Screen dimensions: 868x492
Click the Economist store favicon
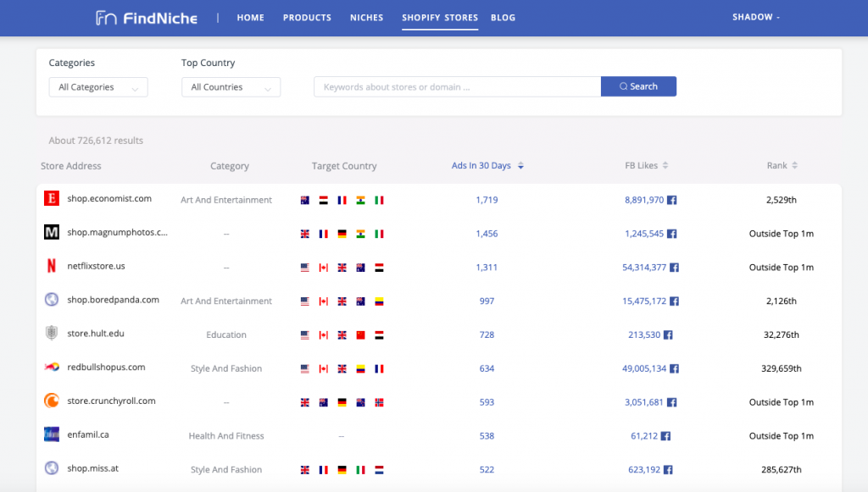pyautogui.click(x=52, y=198)
